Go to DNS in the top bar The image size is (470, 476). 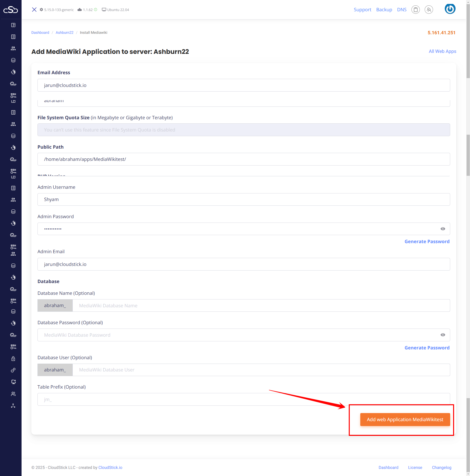401,10
